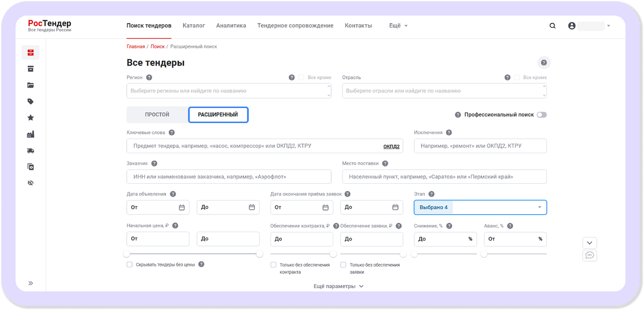Click help icon next to Этап
The width and height of the screenshot is (644, 310).
(x=431, y=194)
